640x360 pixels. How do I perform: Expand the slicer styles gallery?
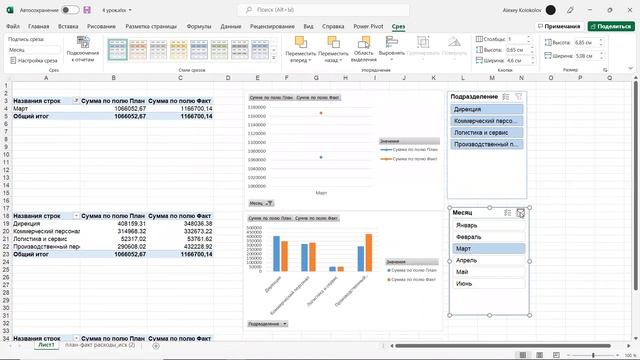(274, 58)
